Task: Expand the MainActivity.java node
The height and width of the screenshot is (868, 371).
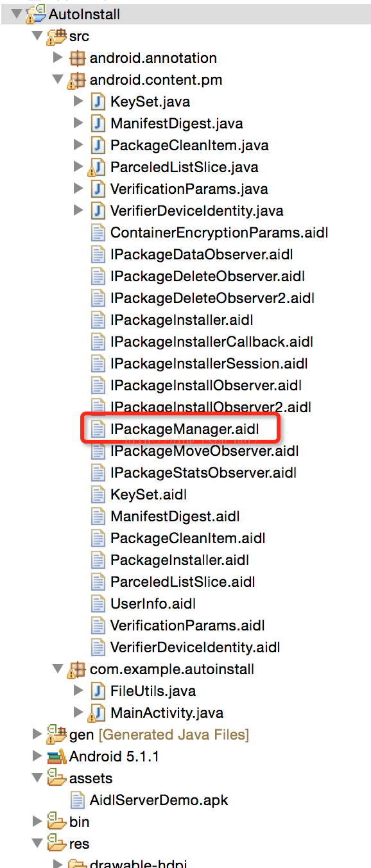Action: point(78,713)
